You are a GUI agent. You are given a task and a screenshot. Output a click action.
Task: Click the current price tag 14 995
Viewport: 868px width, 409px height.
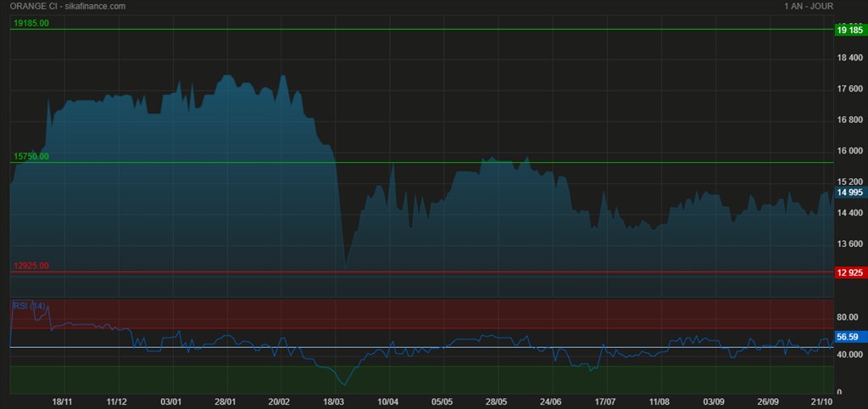(849, 193)
